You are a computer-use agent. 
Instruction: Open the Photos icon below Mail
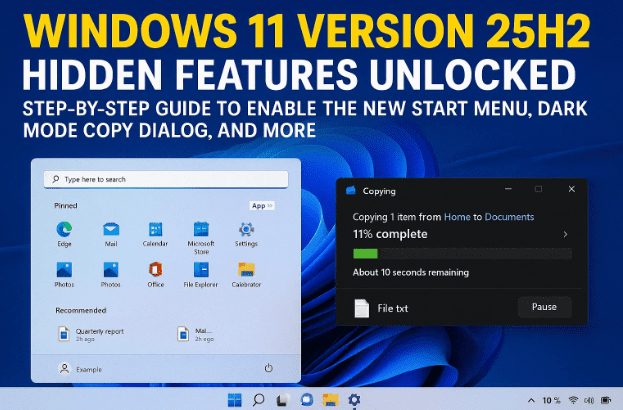coord(110,270)
